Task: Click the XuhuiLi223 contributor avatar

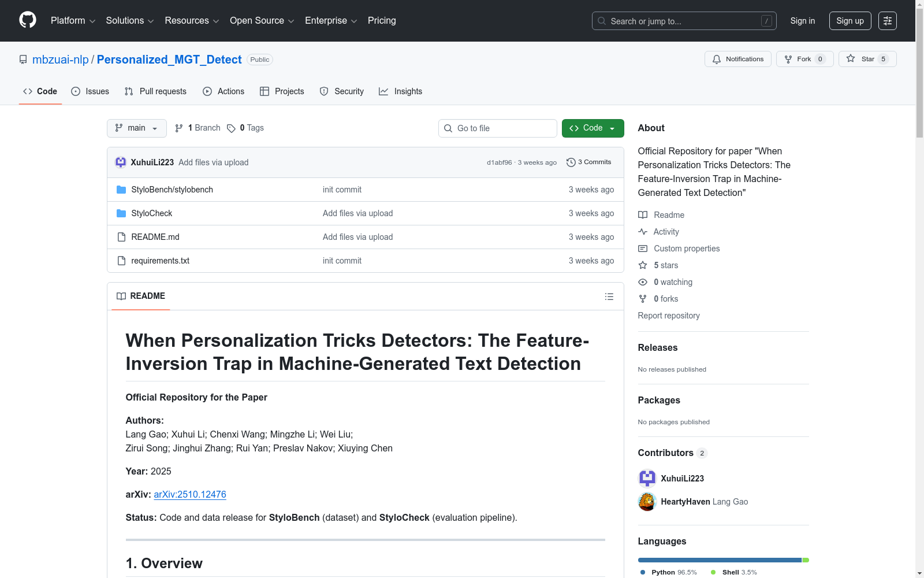Action: click(647, 479)
